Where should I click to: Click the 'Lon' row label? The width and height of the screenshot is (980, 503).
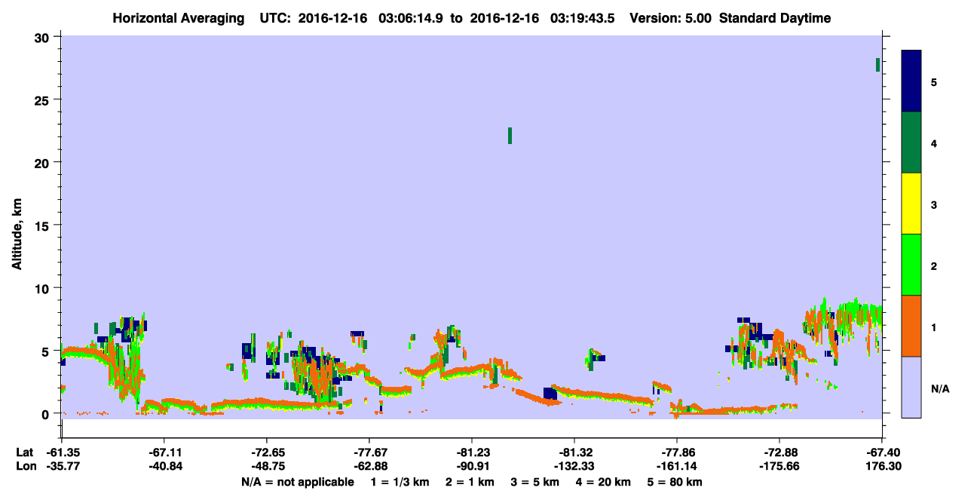click(25, 467)
